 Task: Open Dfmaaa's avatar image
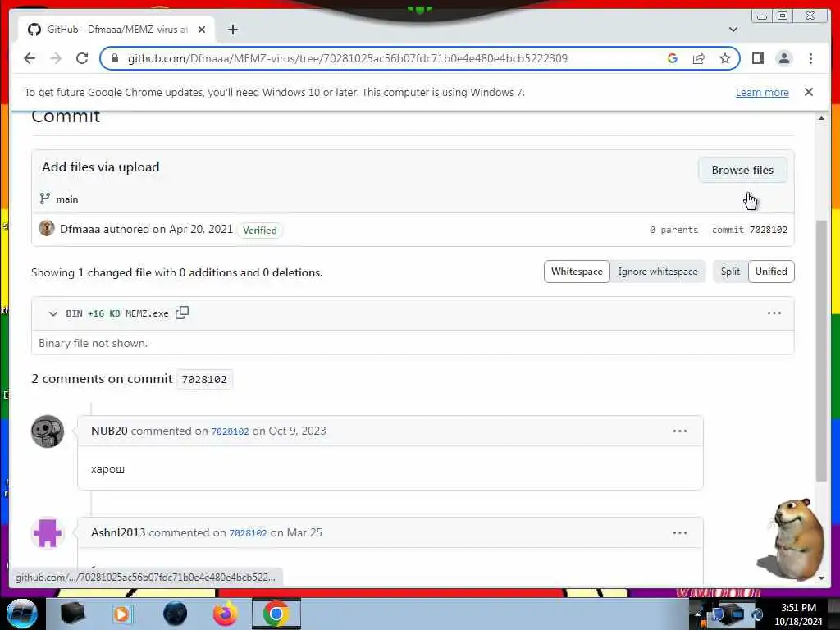pyautogui.click(x=47, y=228)
